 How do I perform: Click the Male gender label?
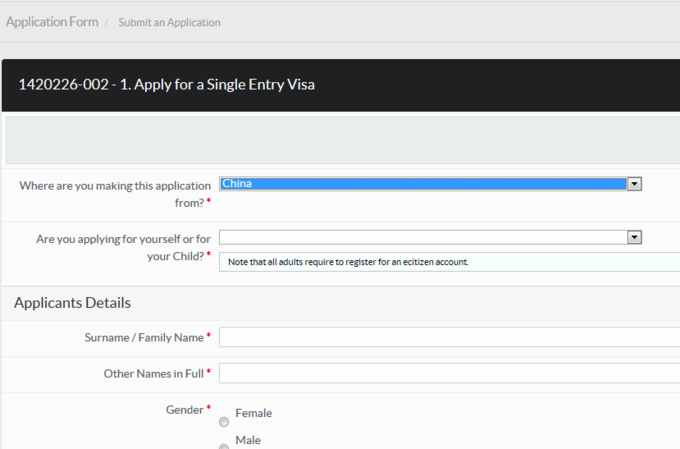point(248,440)
